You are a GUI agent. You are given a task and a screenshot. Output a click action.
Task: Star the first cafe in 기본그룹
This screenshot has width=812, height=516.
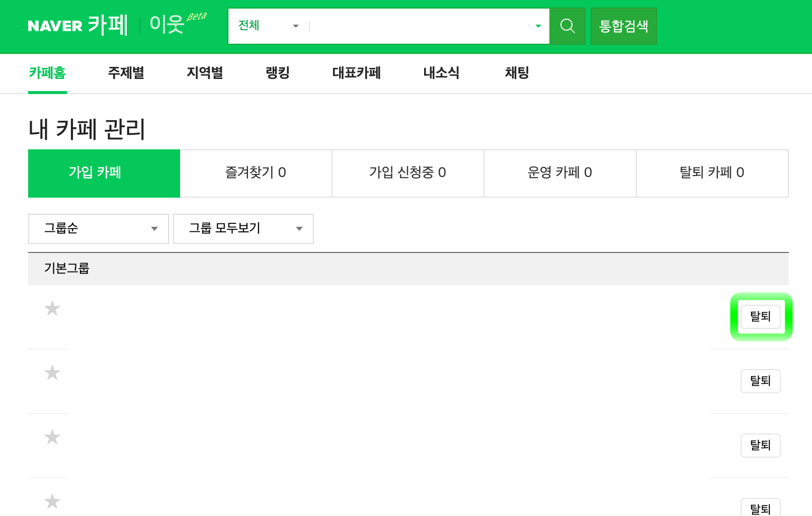(x=51, y=308)
